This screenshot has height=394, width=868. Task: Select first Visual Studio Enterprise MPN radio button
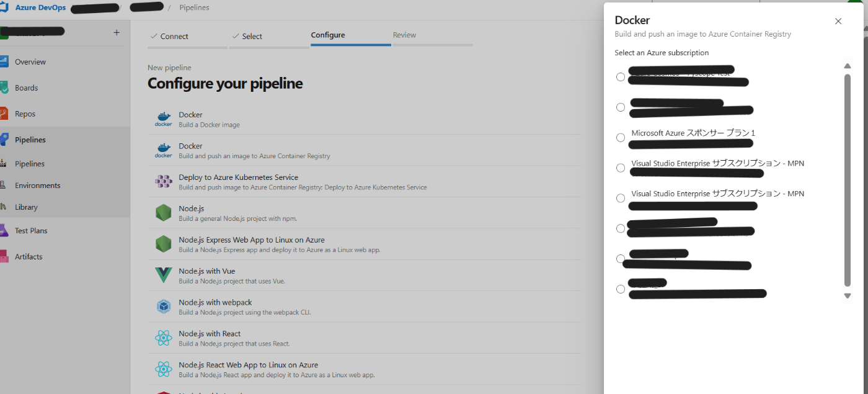click(x=621, y=168)
